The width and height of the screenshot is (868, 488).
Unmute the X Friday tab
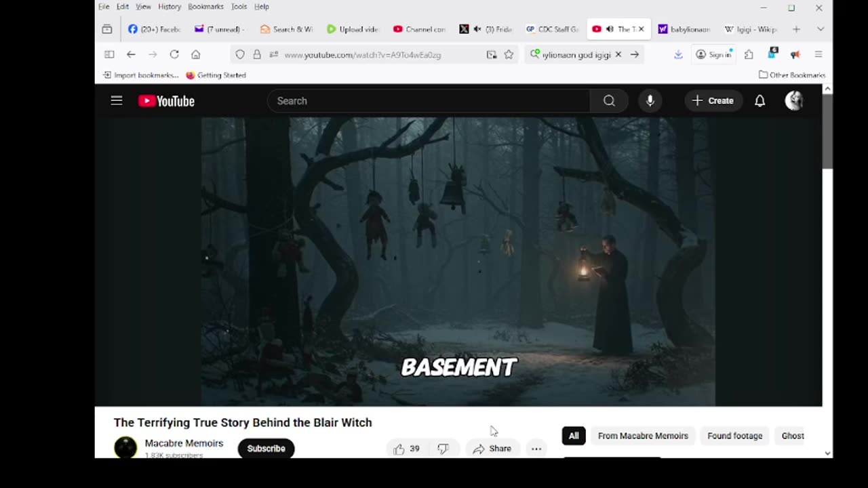[x=477, y=29]
